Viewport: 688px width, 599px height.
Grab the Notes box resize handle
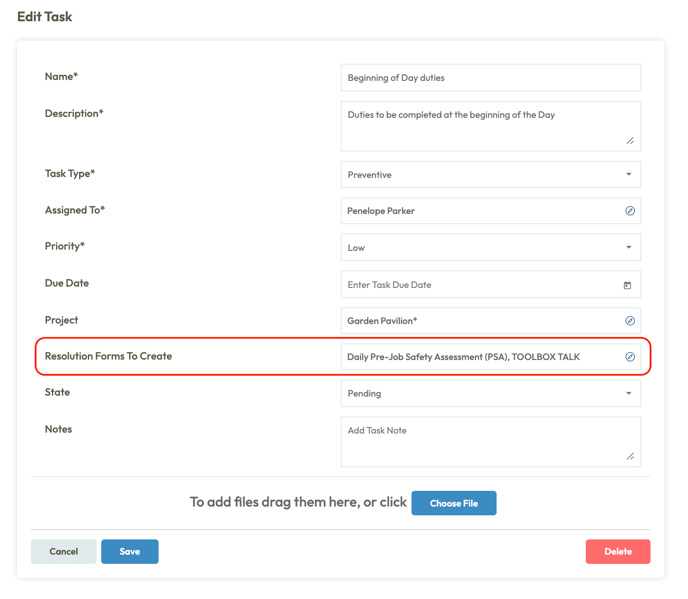(630, 457)
